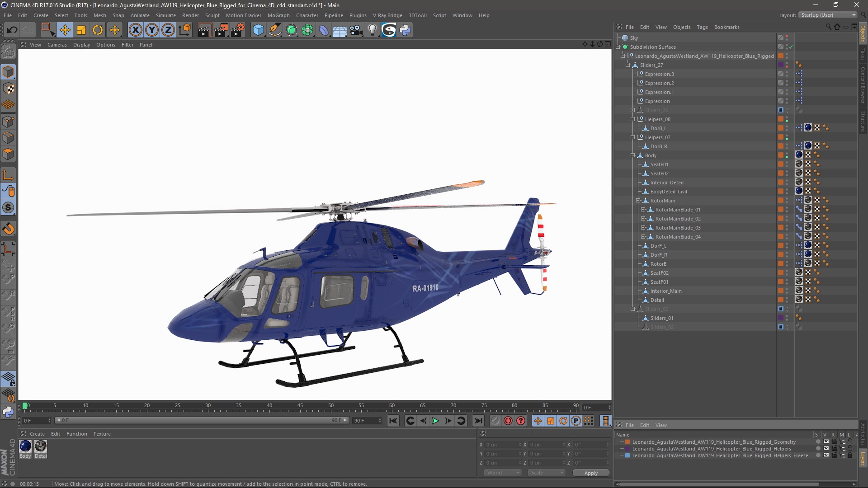Toggle visibility of Geometry layer

click(826, 442)
